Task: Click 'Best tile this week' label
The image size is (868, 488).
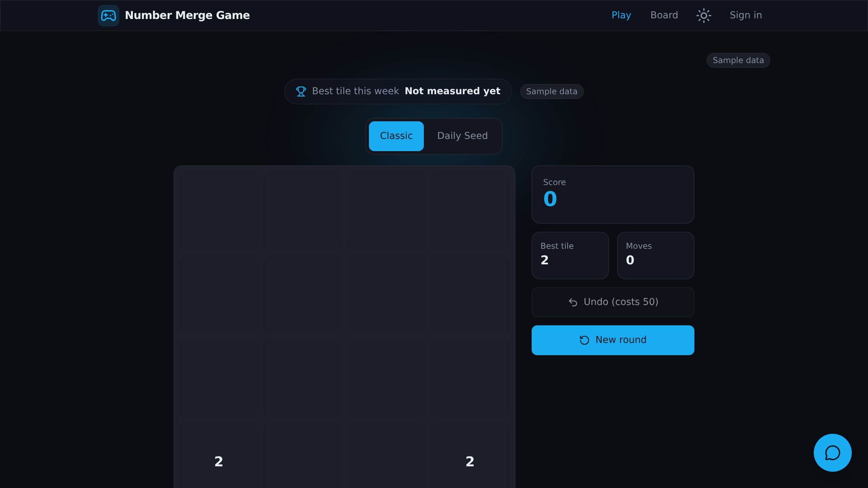Action: tap(355, 91)
